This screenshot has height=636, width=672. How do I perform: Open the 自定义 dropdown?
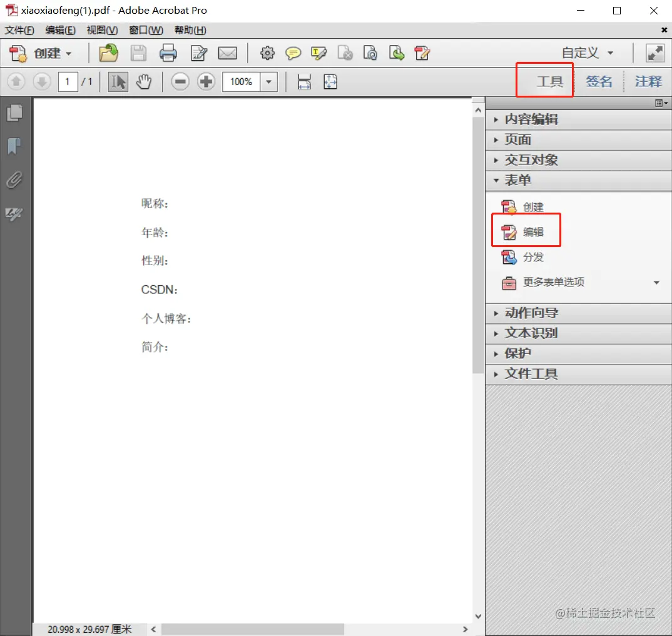pos(588,53)
